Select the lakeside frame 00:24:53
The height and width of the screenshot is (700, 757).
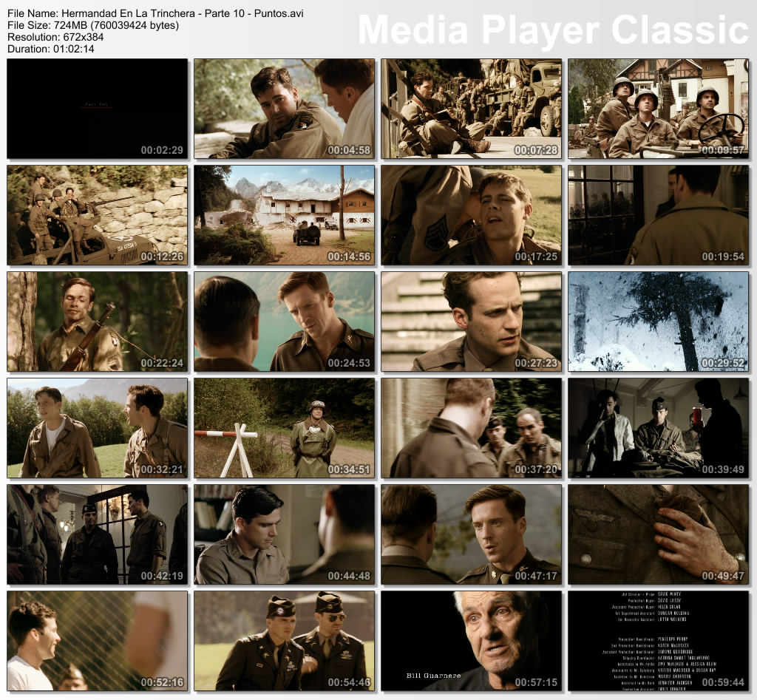285,322
